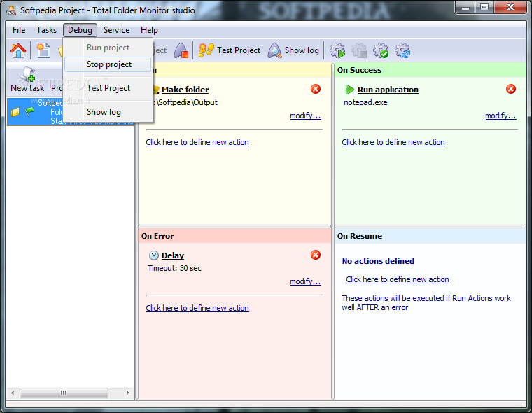Maximize the Total Folder Monitor window
This screenshot has height=413, width=532.
(x=484, y=8)
